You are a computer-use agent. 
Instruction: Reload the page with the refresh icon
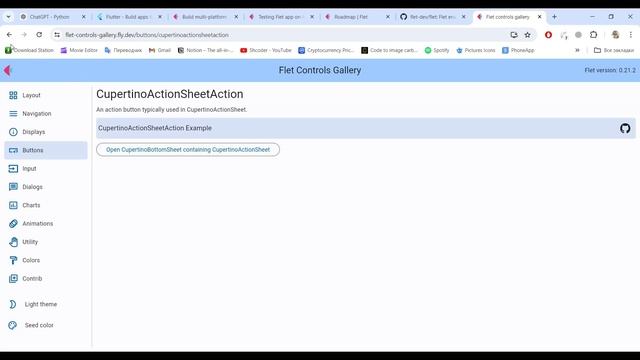(x=39, y=35)
